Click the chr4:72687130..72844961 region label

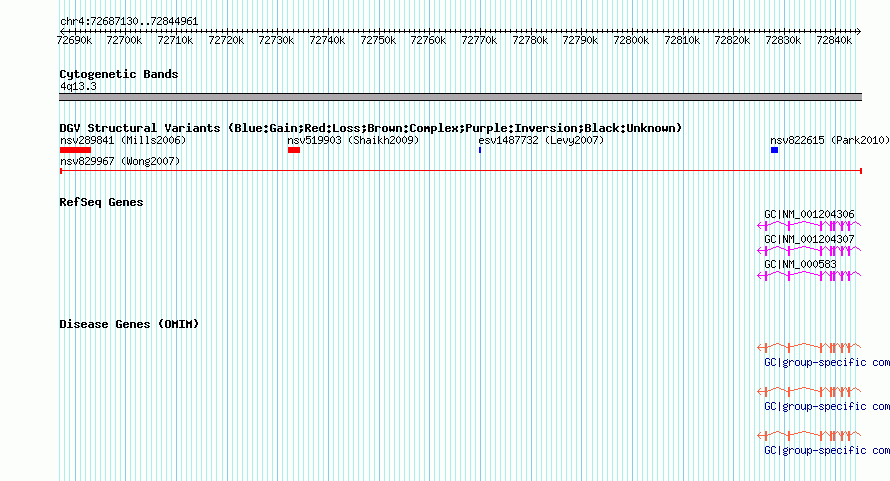pos(129,21)
